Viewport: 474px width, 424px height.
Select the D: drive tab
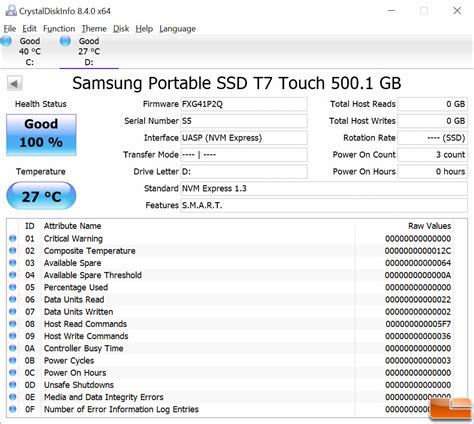(89, 51)
